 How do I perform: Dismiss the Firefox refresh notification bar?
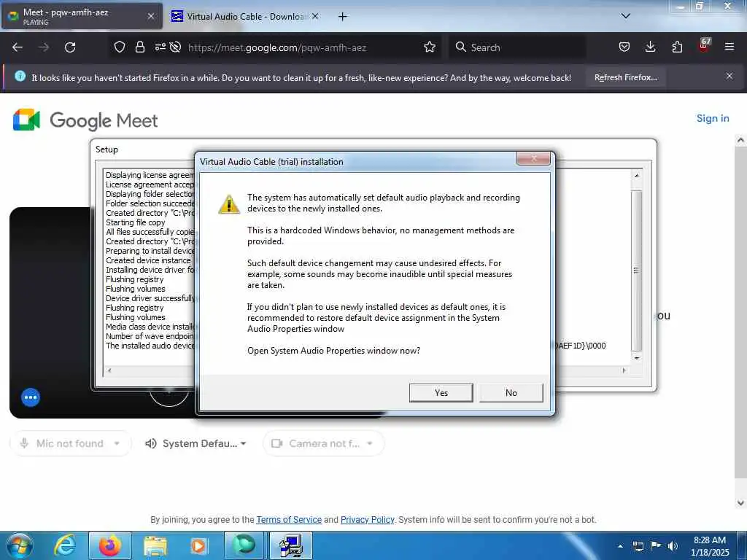coord(729,76)
